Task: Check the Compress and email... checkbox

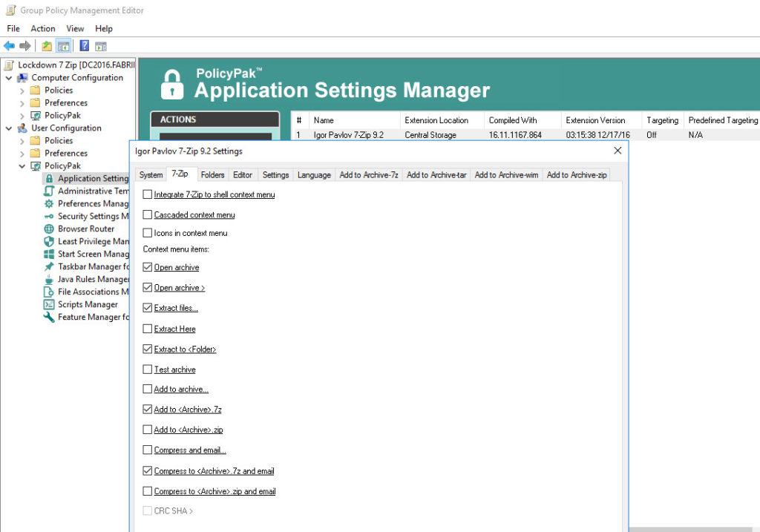Action: pos(148,450)
